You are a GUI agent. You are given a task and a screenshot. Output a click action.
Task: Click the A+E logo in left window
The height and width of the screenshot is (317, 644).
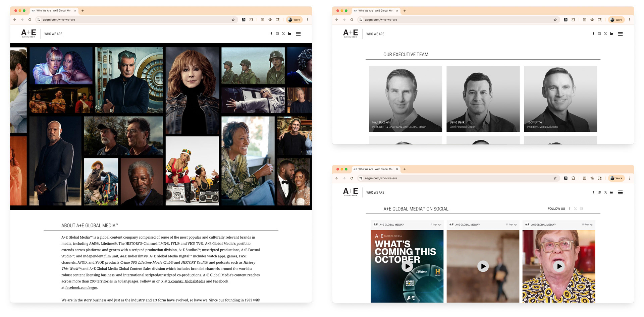pos(29,34)
